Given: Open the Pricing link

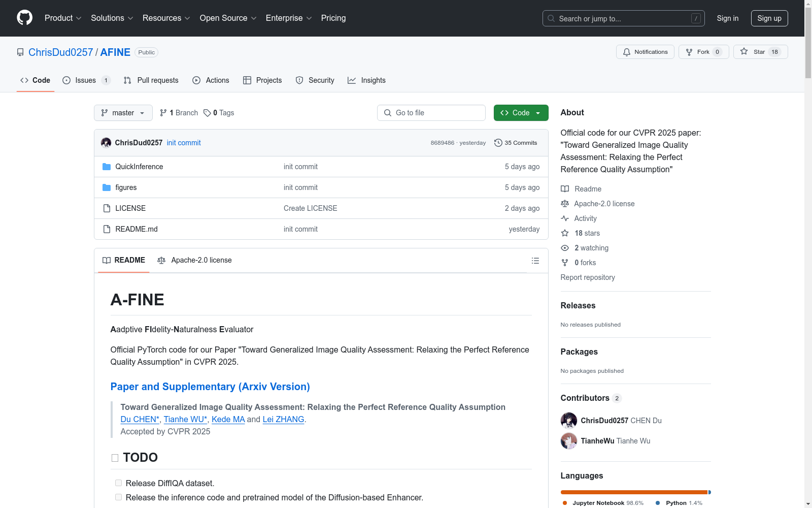Looking at the screenshot, I should (x=333, y=18).
